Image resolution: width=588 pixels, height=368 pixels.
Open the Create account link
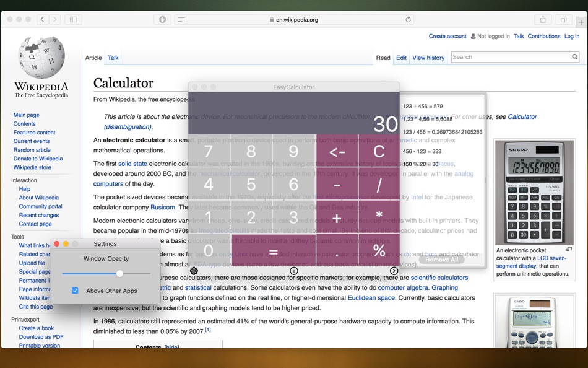(x=447, y=36)
